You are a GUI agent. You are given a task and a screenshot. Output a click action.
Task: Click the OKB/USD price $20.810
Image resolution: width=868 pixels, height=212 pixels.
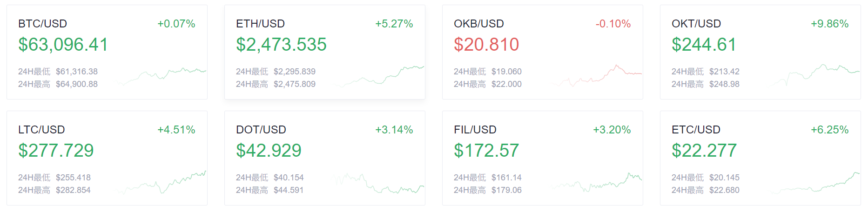(486, 45)
